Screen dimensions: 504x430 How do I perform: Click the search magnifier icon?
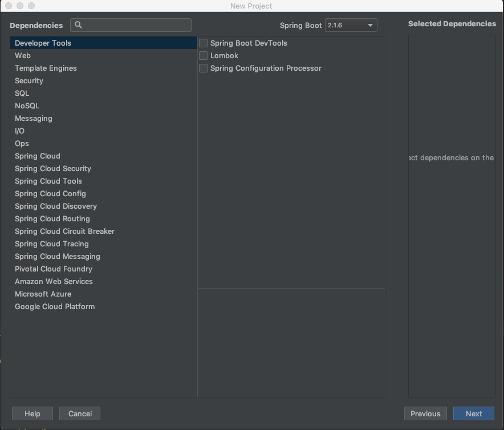click(78, 25)
